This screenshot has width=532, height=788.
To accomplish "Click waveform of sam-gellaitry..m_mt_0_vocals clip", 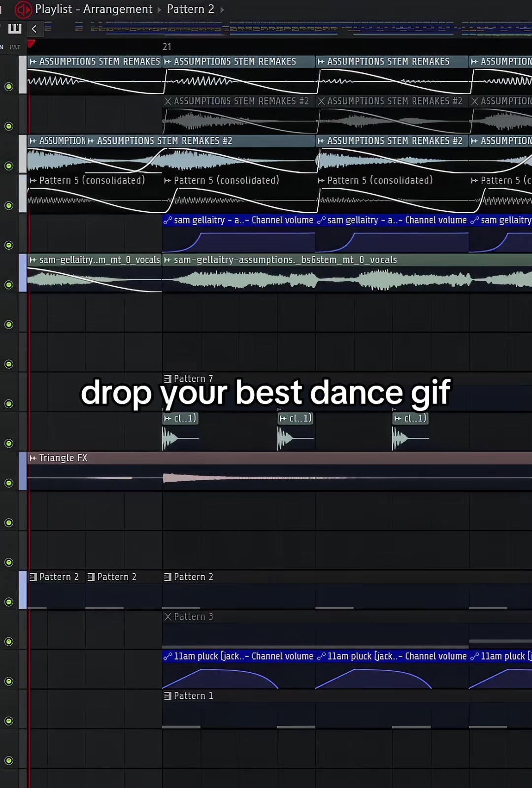I will pos(95,280).
